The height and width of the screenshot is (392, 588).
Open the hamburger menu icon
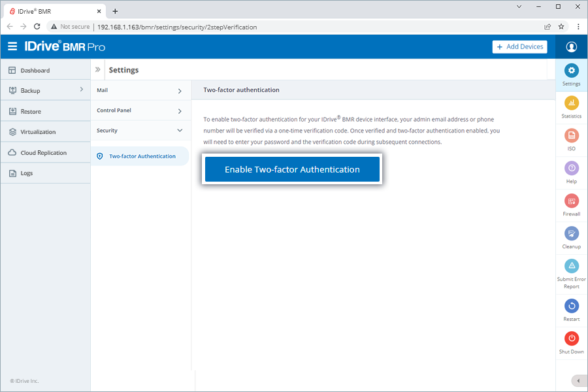pyautogui.click(x=12, y=46)
